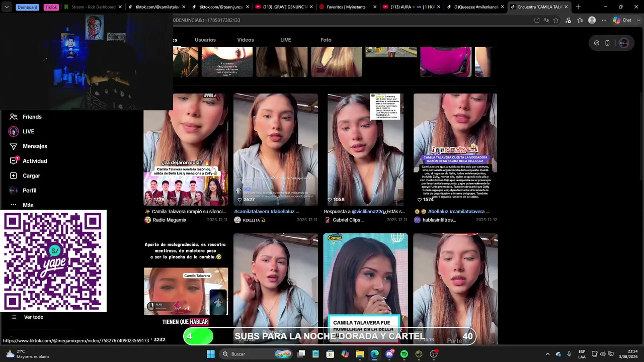This screenshot has width=644, height=362.
Task: Add this page to browser favorites
Action: [x=556, y=20]
